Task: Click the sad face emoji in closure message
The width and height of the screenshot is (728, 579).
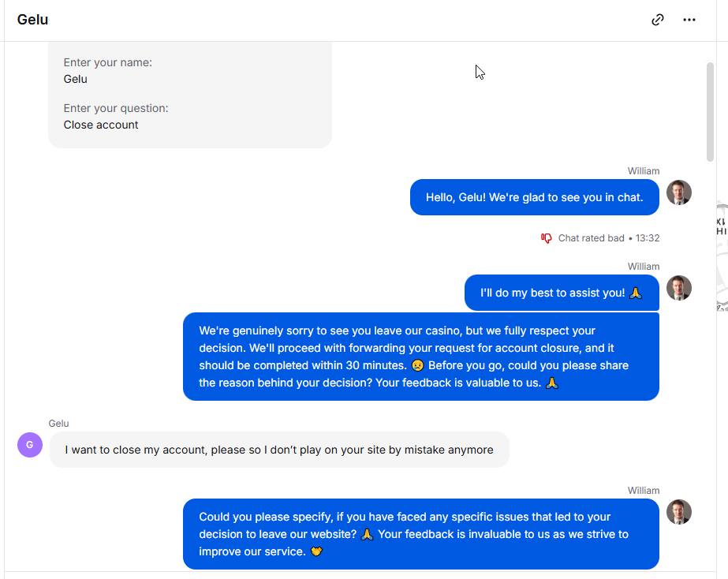Action: [417, 366]
